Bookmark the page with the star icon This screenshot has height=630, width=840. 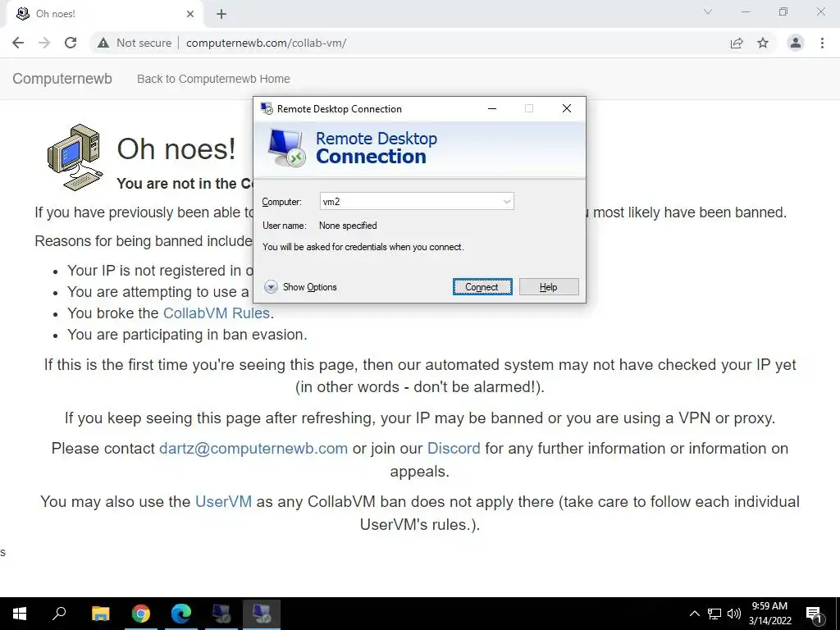pyautogui.click(x=763, y=43)
